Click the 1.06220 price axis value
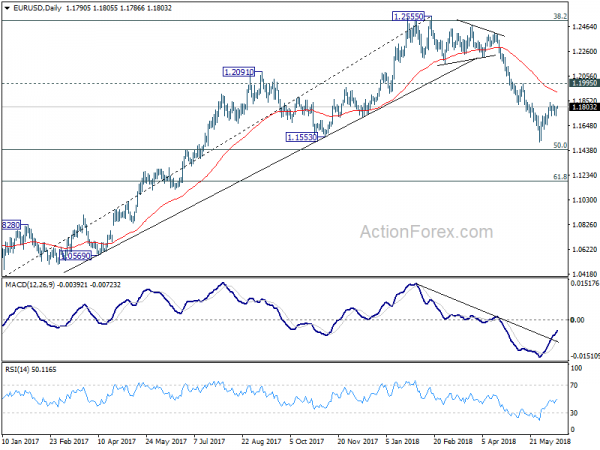600x450 pixels. pos(584,249)
